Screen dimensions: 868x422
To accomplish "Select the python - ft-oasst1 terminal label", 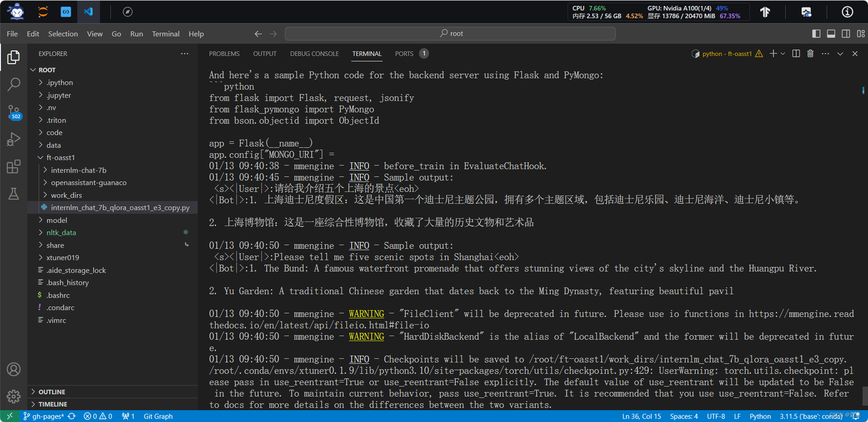I will 726,54.
